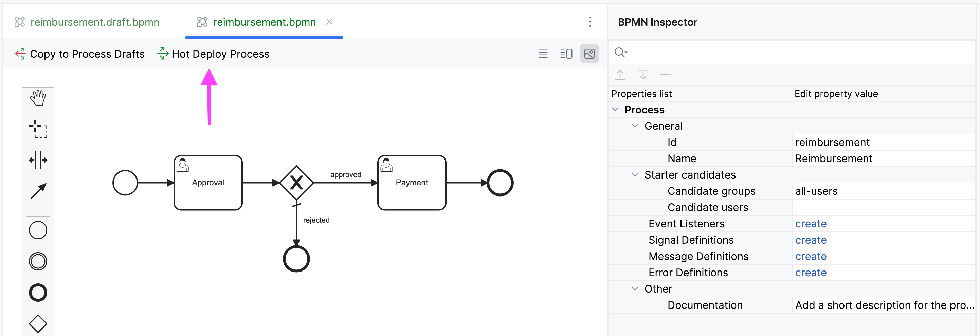The image size is (980, 336).
Task: Switch to editor and preview split view
Action: (566, 54)
